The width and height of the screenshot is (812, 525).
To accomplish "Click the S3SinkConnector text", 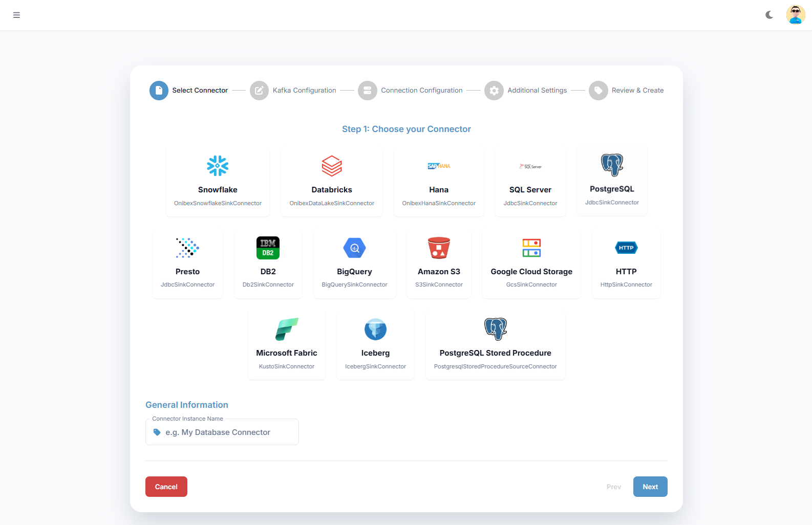I will click(439, 285).
